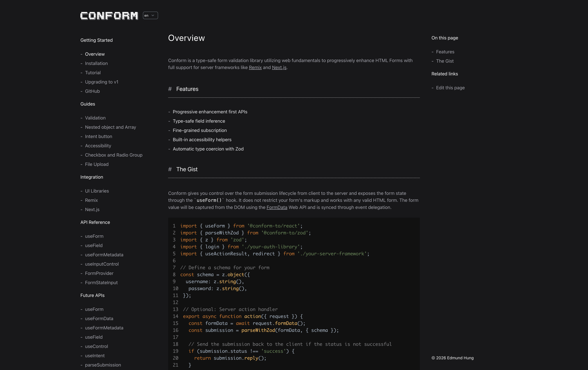This screenshot has width=588, height=370.
Task: Jump to The Gist in On this page
Action: coord(445,61)
